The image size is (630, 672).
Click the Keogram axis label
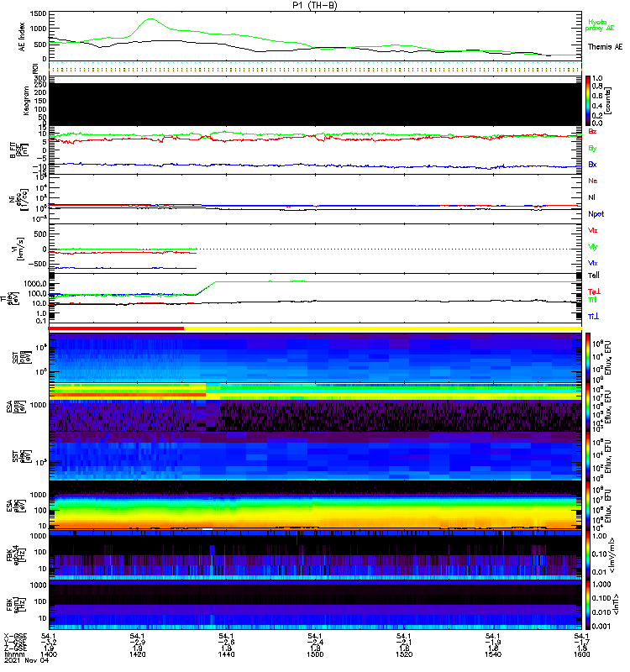(x=26, y=101)
